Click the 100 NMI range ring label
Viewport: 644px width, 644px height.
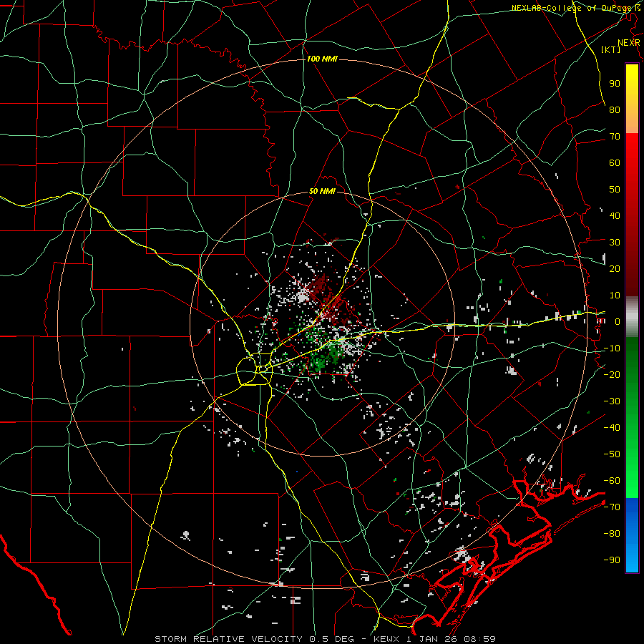[322, 59]
